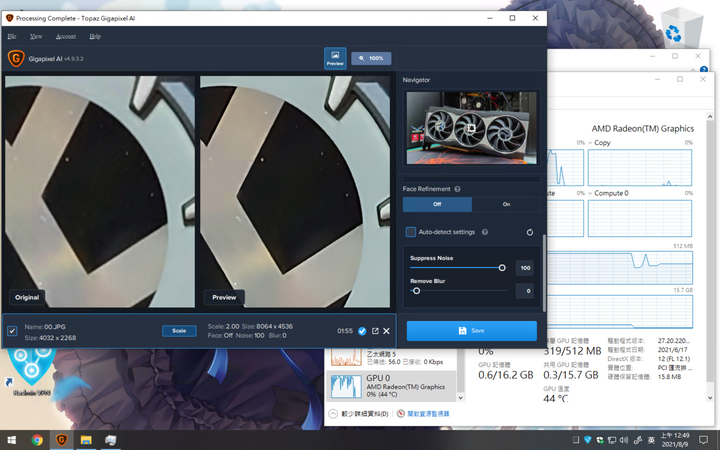Screen dimensions: 720x450
Task: Open File Explorer from the taskbar
Action: tap(86, 440)
